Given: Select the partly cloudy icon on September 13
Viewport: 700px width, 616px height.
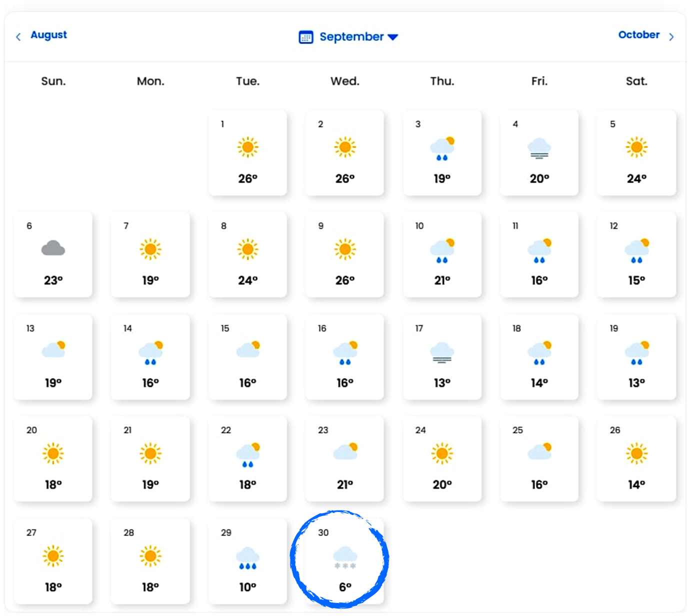Looking at the screenshot, I should (x=54, y=349).
